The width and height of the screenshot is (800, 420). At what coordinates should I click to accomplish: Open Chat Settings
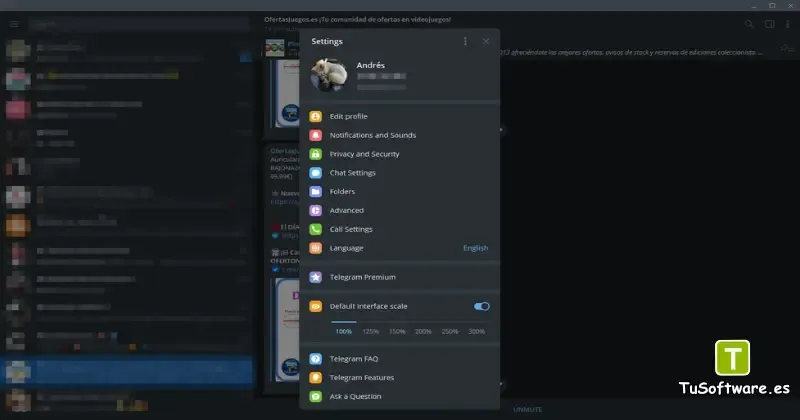tap(399, 173)
